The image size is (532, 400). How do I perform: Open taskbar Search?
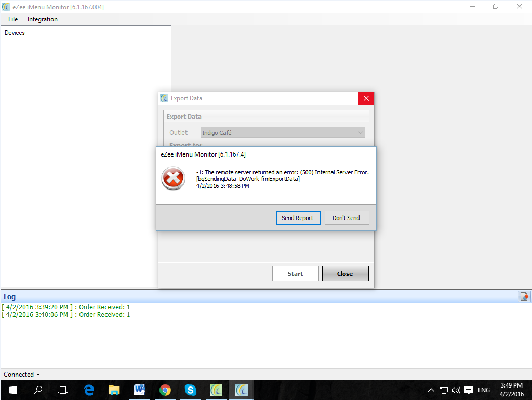pyautogui.click(x=37, y=390)
